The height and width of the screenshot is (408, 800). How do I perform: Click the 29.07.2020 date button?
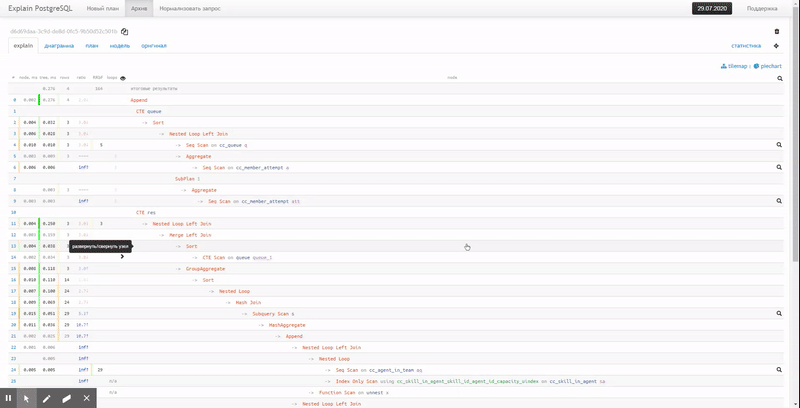point(714,8)
